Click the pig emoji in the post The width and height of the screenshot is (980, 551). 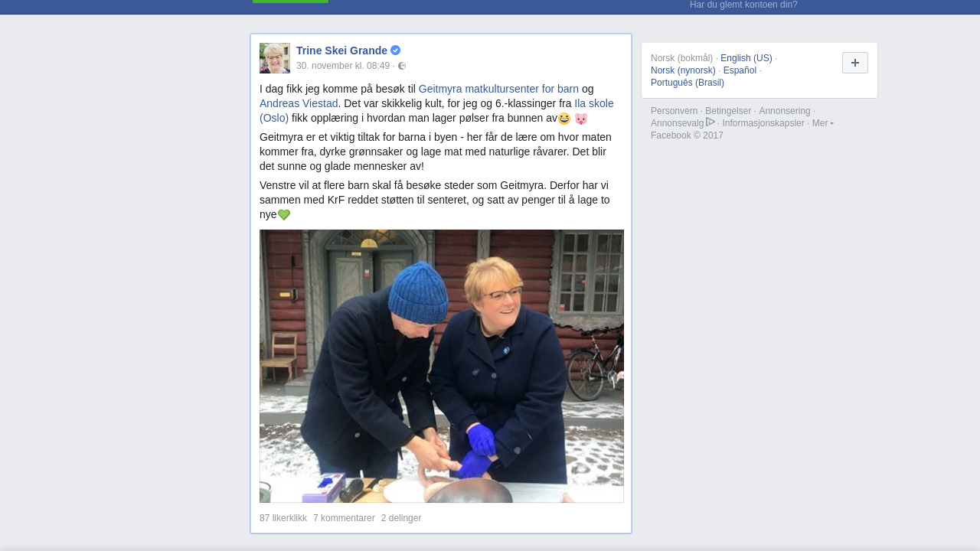[x=581, y=119]
